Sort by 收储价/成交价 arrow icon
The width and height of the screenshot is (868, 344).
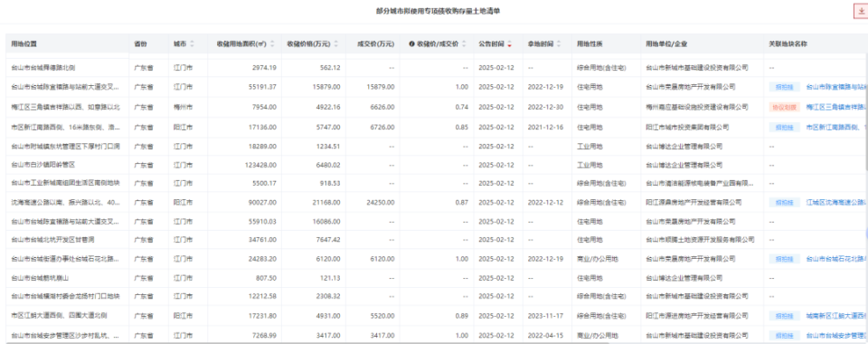point(463,43)
